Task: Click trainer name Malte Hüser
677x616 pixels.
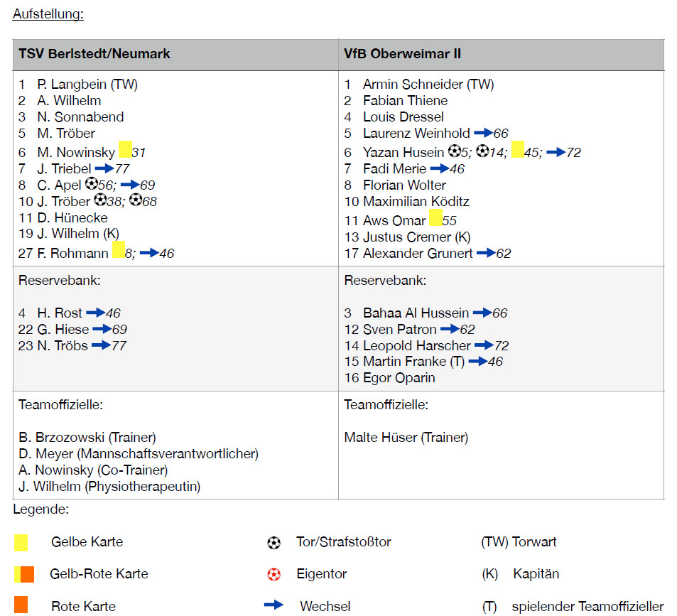Action: click(x=406, y=438)
